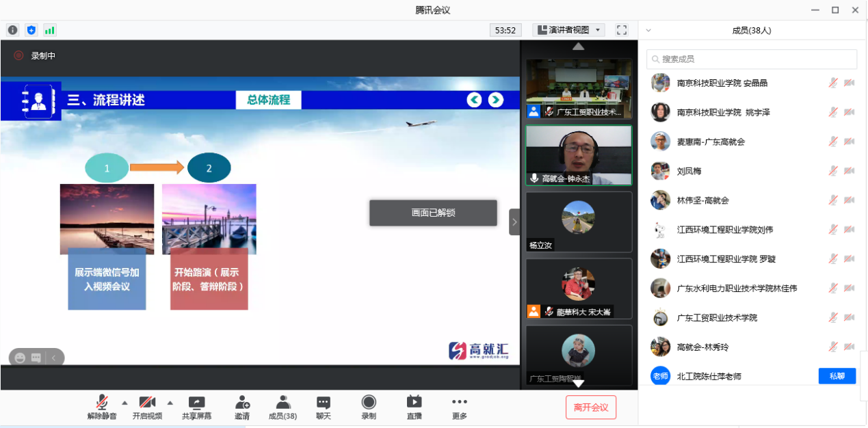868x428 pixels.
Task: Toggle the 成员(38) members panel
Action: 282,407
